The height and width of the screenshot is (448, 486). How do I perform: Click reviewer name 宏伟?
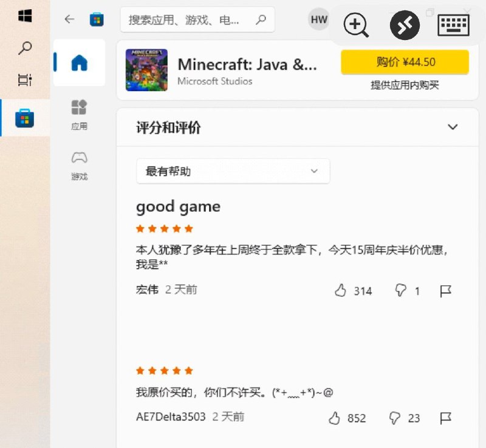tap(147, 290)
